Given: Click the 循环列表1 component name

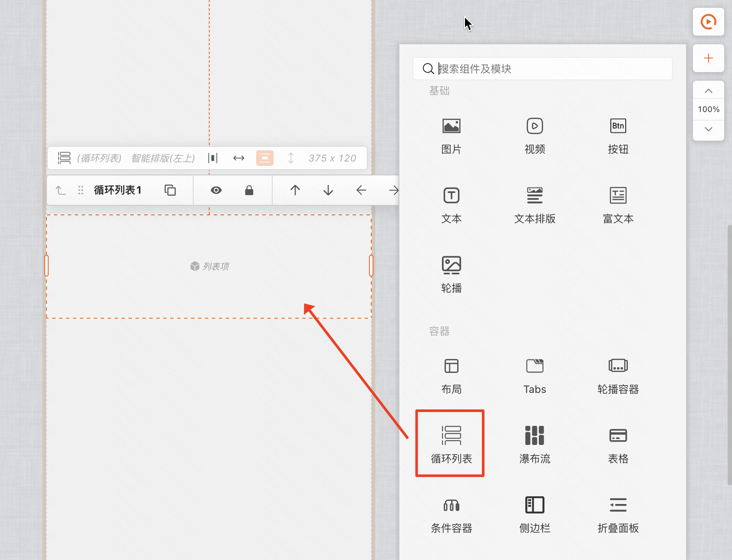Looking at the screenshot, I should click(x=117, y=190).
